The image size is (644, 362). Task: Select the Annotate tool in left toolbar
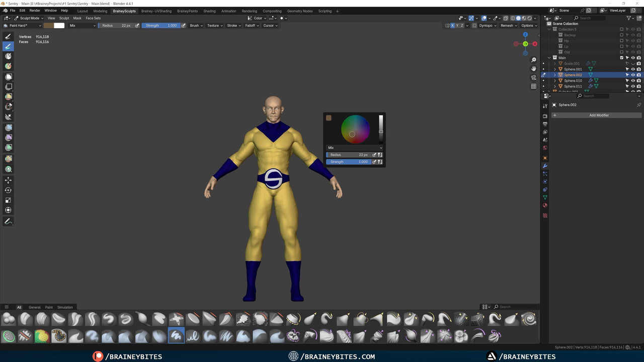point(9,221)
